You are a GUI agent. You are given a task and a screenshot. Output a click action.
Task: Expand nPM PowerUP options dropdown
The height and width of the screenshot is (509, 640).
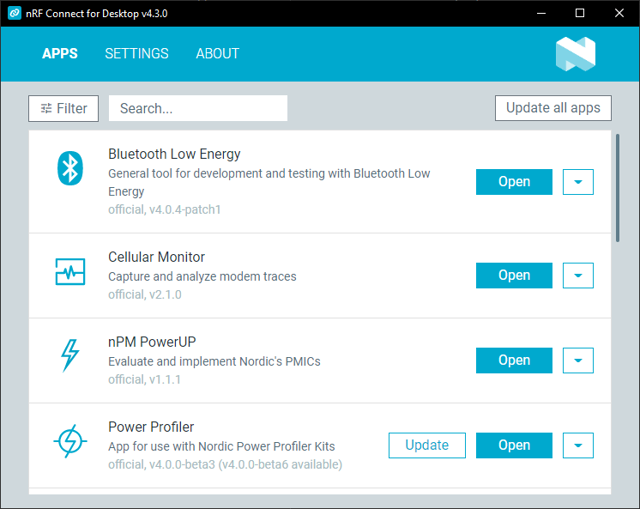578,360
